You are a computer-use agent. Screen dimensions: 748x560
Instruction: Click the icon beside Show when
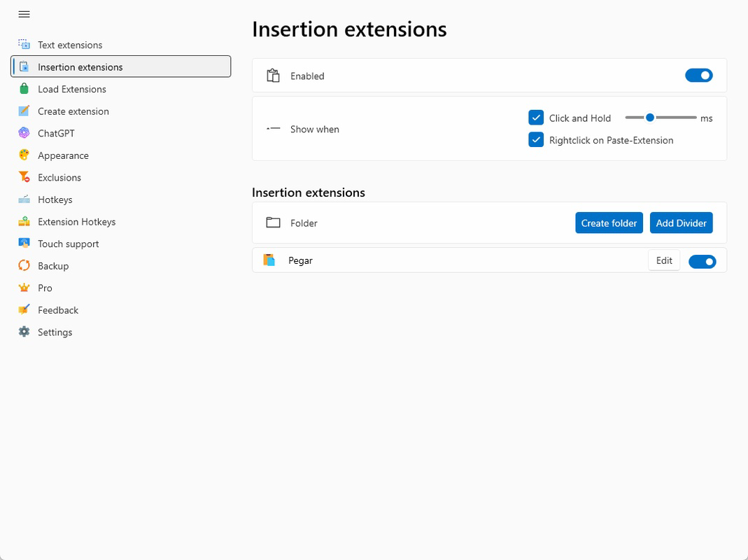coord(273,128)
